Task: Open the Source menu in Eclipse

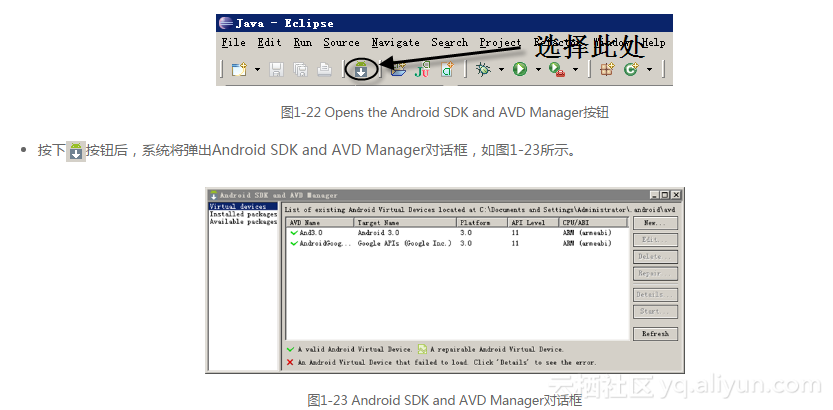Action: pyautogui.click(x=341, y=42)
